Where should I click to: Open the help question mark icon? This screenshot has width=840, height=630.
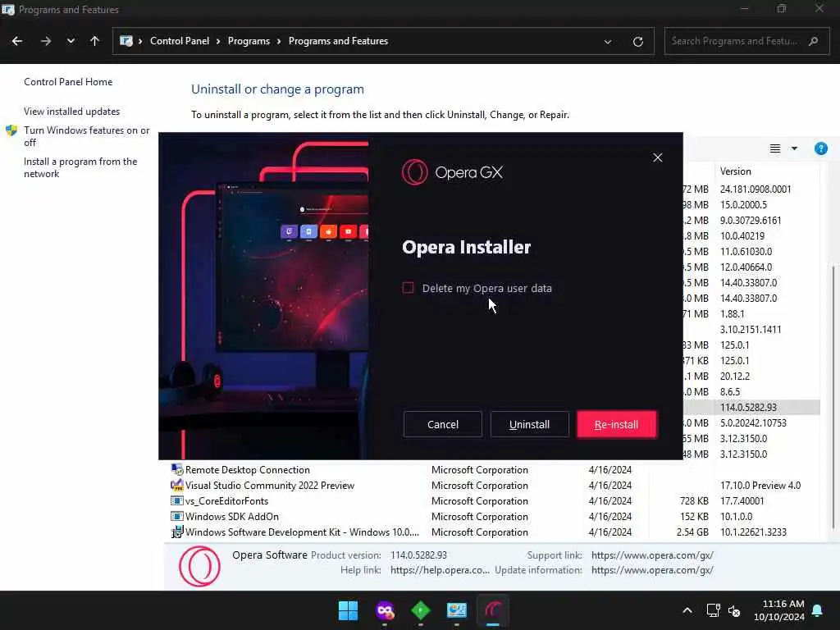820,149
